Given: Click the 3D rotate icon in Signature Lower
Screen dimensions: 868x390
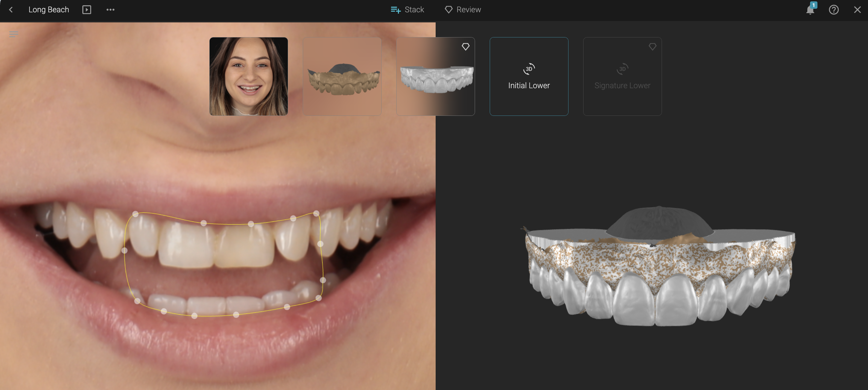Looking at the screenshot, I should (x=622, y=69).
